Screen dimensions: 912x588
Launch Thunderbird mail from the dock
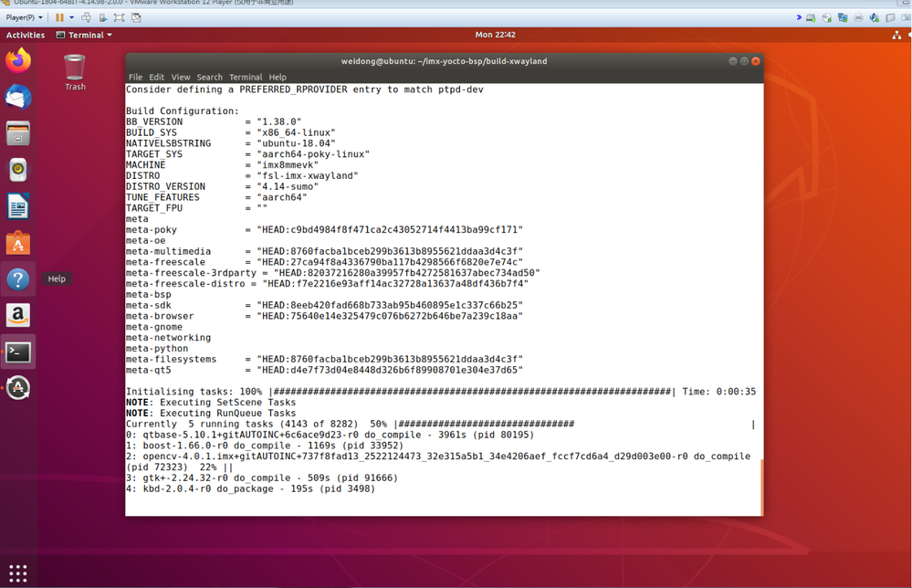18,97
